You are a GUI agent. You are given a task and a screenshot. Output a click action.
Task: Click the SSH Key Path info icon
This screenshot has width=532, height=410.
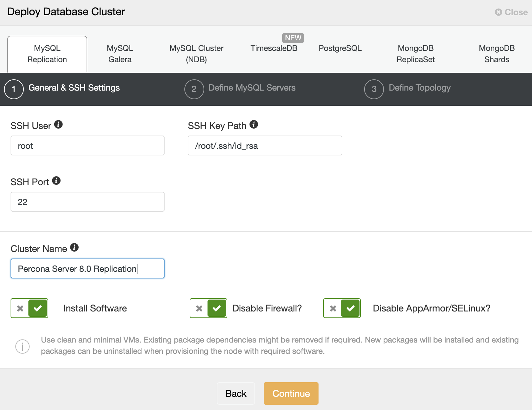tap(254, 125)
